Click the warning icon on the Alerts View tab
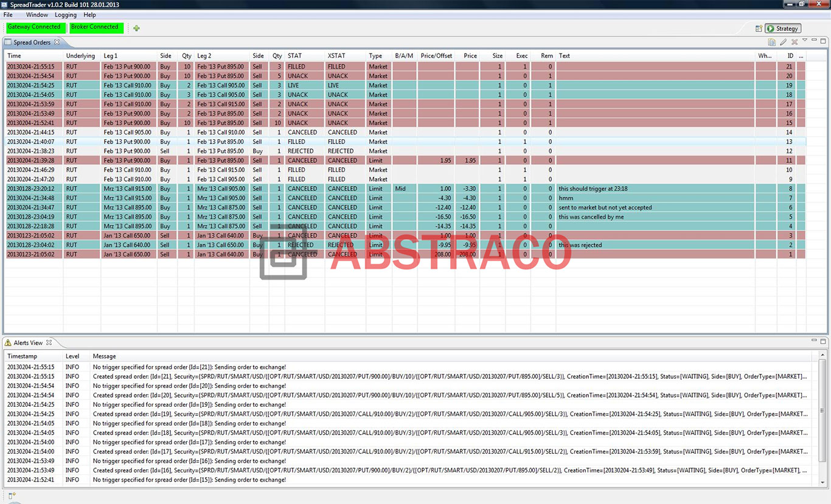Image resolution: width=831 pixels, height=504 pixels. coord(8,342)
